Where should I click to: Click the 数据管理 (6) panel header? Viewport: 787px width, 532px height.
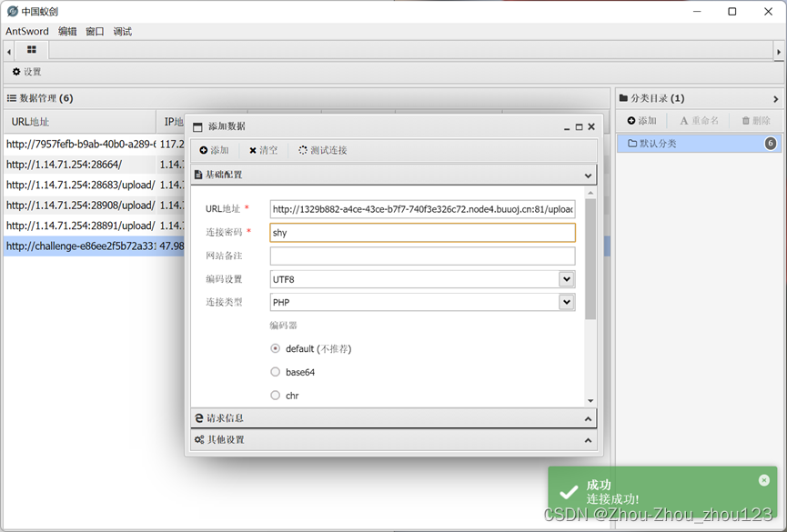tap(307, 98)
